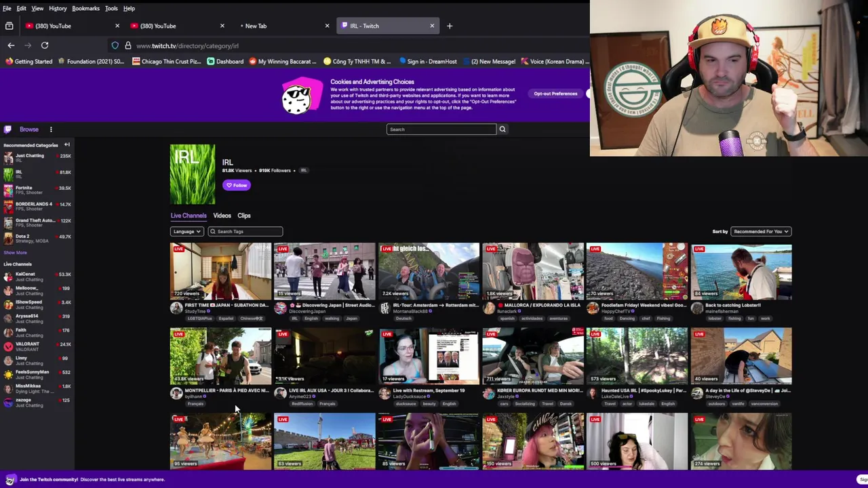Image resolution: width=868 pixels, height=488 pixels.
Task: Click LadyDucksauce channel avatar
Action: tap(384, 394)
